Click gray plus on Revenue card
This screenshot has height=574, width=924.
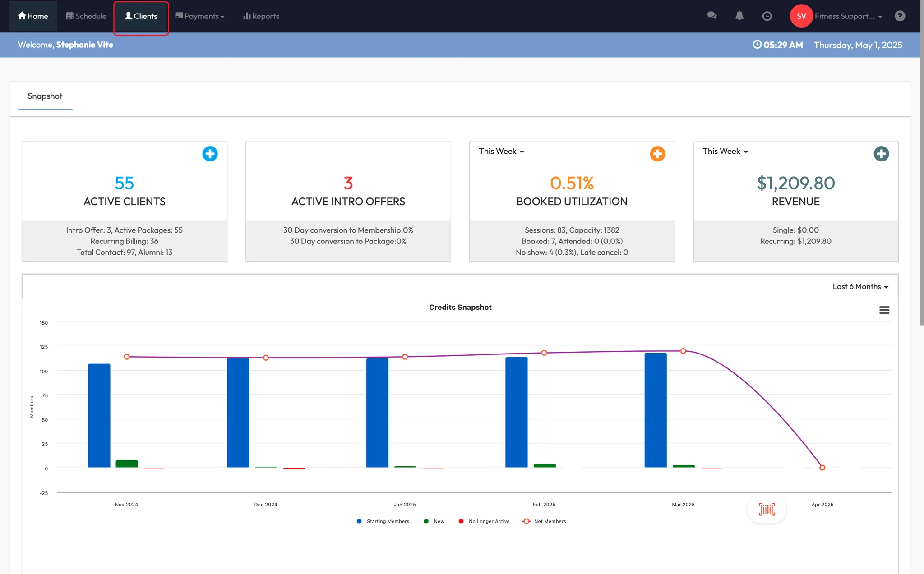pyautogui.click(x=881, y=154)
